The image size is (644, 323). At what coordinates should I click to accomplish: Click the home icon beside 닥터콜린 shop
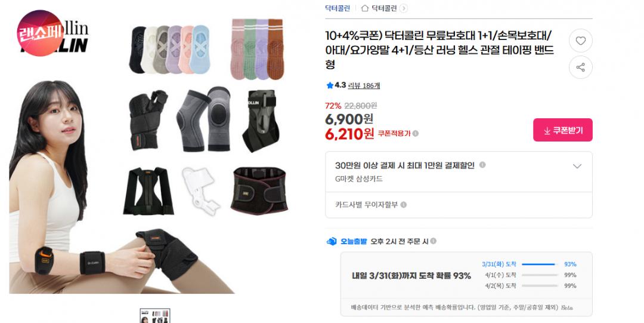[x=364, y=8]
